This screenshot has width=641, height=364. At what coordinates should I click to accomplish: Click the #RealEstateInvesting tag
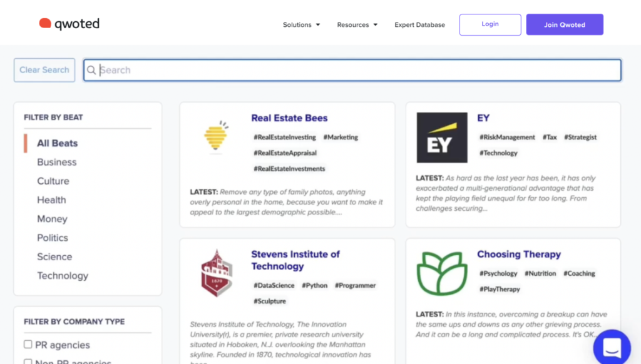point(285,137)
